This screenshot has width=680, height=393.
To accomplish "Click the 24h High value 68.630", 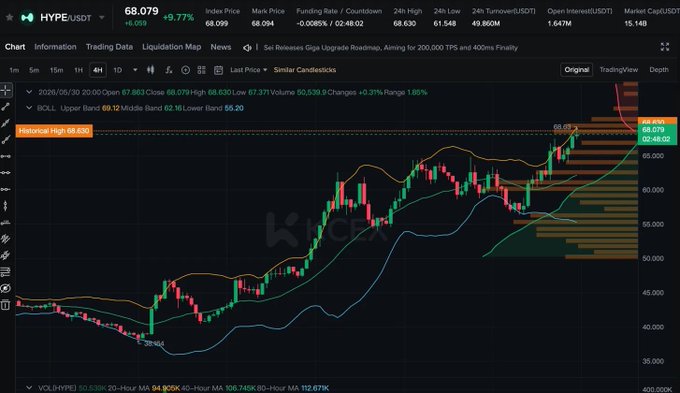I will pos(404,23).
